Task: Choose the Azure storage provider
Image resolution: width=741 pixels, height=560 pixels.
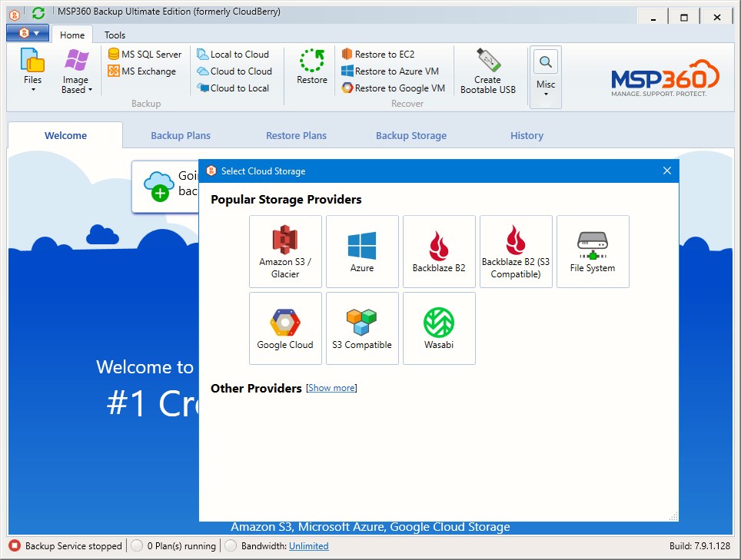Action: [x=362, y=251]
